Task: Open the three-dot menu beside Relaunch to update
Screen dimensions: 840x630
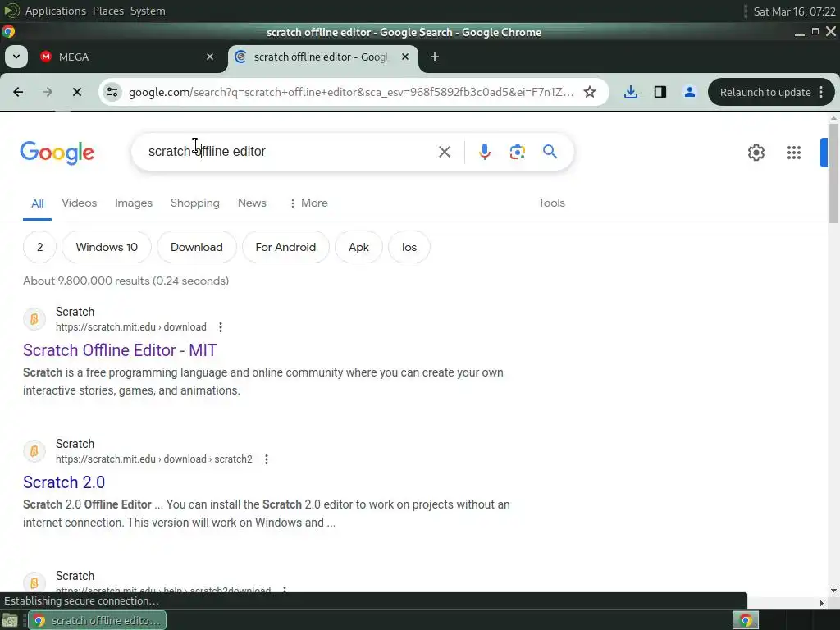Action: click(821, 92)
